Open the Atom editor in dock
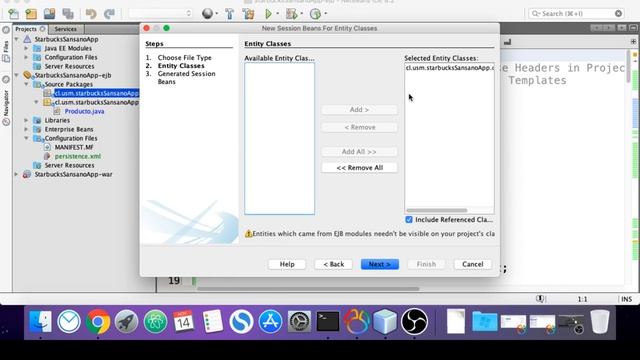Image resolution: width=640 pixels, height=360 pixels. coord(155,322)
